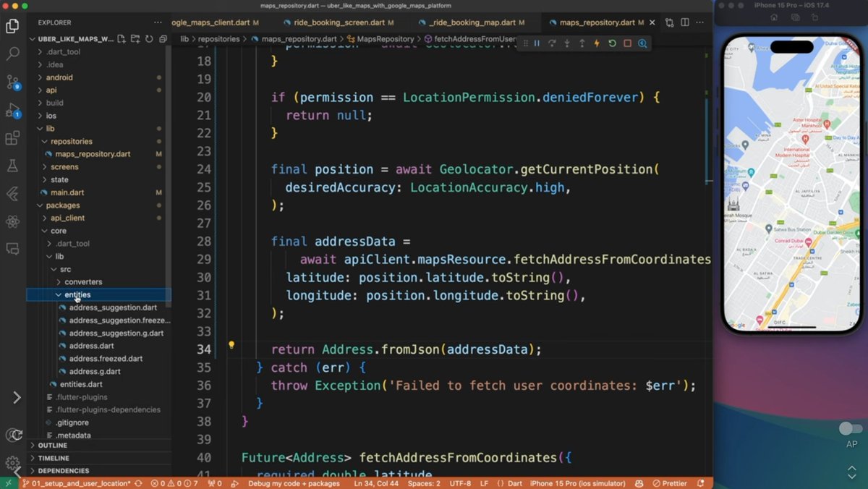Click New File icon in Explorer header
This screenshot has height=489, width=868.
click(122, 39)
